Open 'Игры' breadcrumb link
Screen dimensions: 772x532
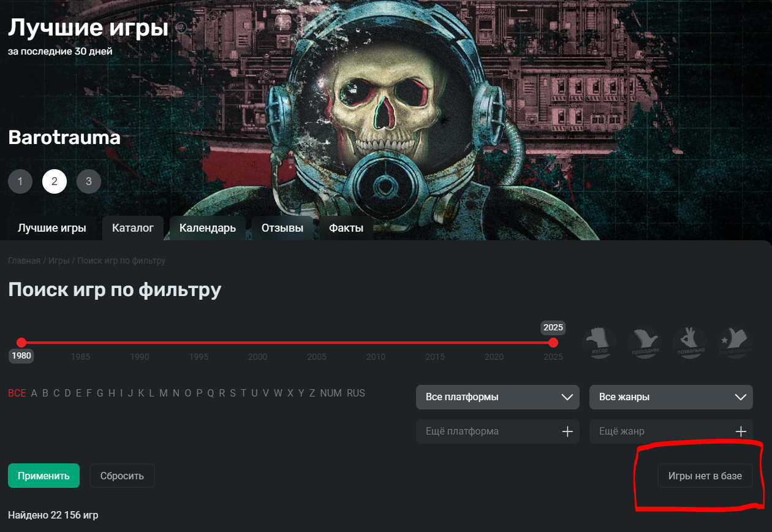(59, 260)
